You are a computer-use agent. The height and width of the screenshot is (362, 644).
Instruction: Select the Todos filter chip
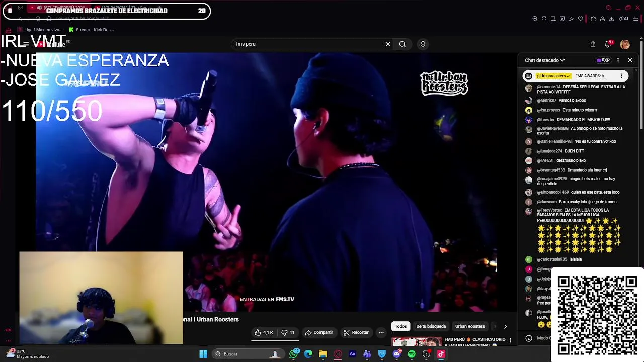(x=400, y=326)
